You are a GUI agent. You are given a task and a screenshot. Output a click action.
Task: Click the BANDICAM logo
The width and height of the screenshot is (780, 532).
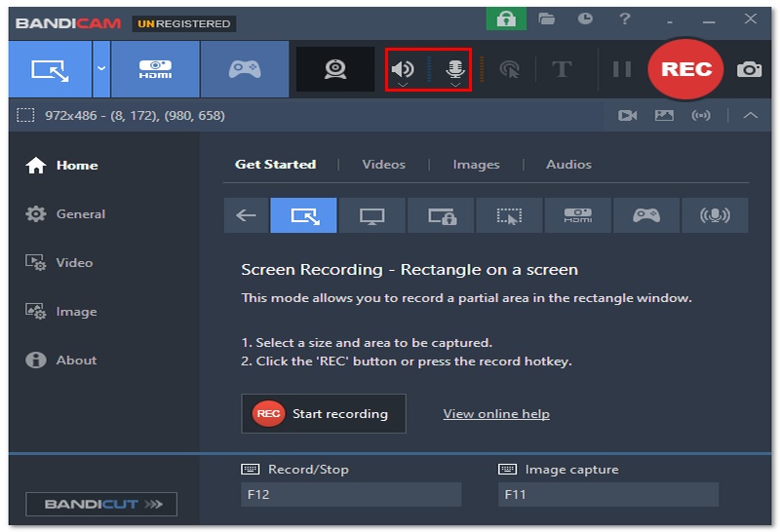(x=68, y=23)
